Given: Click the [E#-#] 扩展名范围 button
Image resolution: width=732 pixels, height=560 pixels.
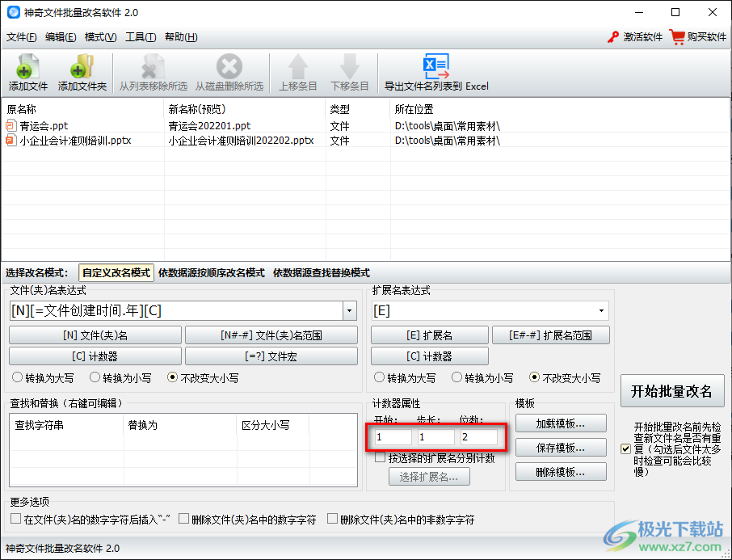Looking at the screenshot, I should coord(551,335).
